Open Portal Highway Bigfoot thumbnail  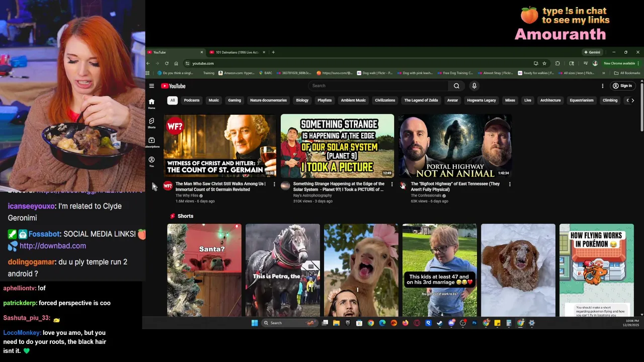click(x=455, y=145)
